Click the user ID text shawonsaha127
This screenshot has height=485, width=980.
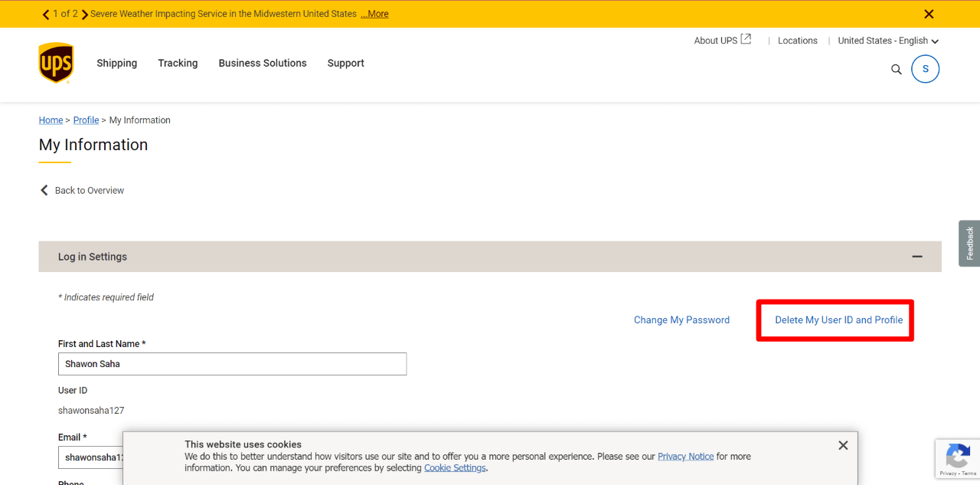pyautogui.click(x=91, y=411)
